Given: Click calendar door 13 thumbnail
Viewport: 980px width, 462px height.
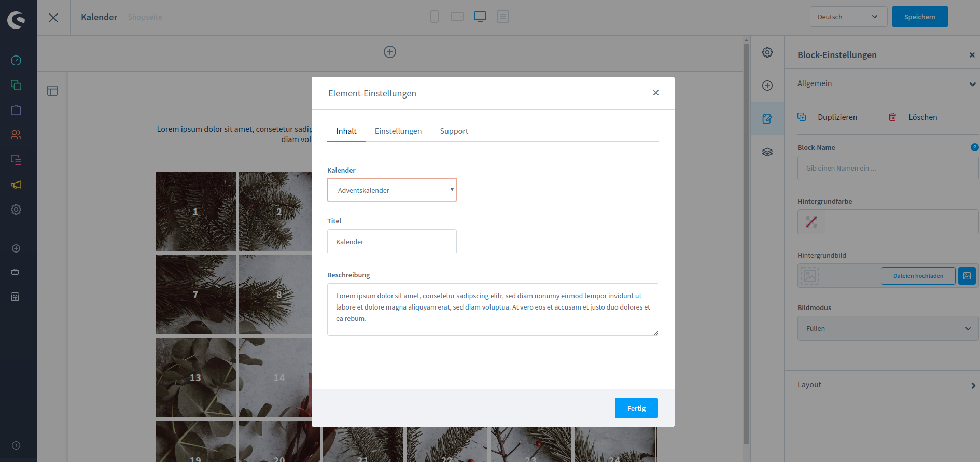Looking at the screenshot, I should coord(195,377).
